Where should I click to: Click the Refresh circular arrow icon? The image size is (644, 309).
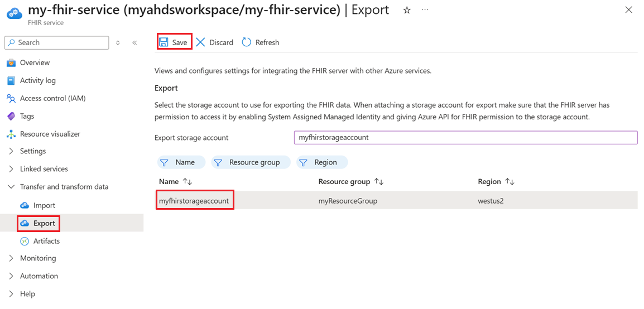(247, 42)
